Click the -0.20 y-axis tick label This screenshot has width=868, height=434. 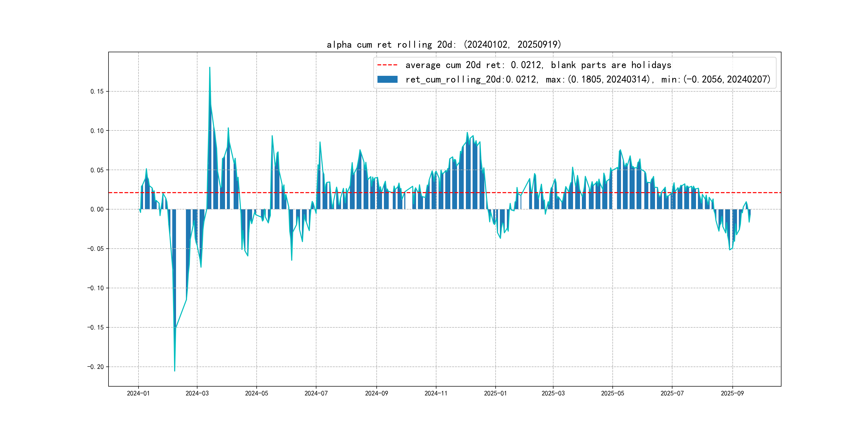click(96, 366)
